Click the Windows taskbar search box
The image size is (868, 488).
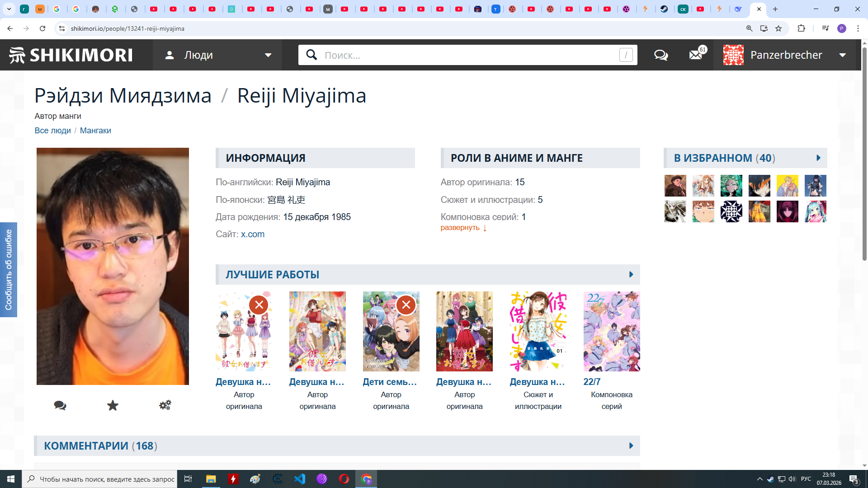pos(99,479)
